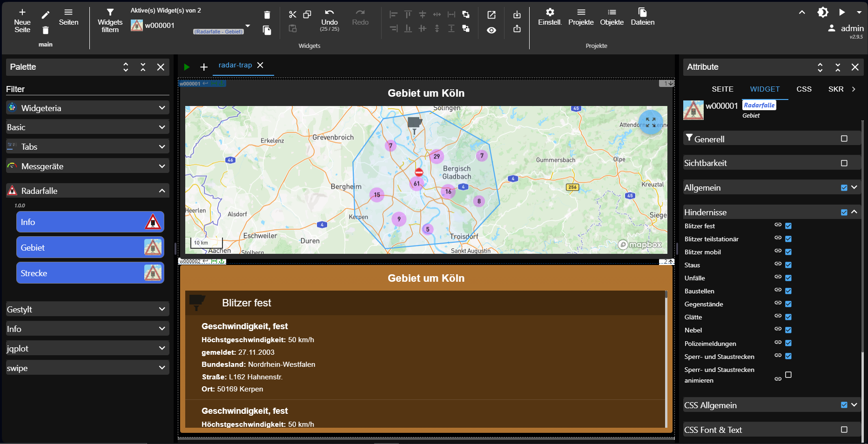Delete the selected widget via the trash icon

[x=267, y=15]
